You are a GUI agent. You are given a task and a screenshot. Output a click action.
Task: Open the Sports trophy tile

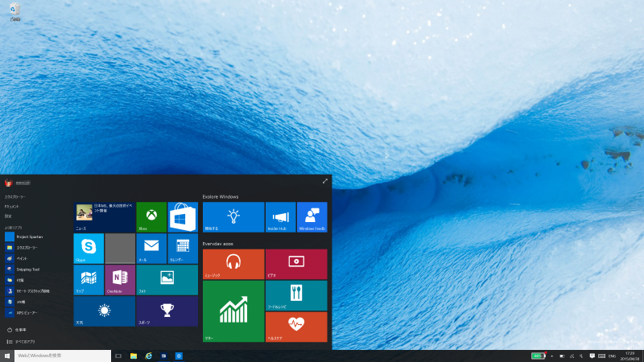point(167,311)
